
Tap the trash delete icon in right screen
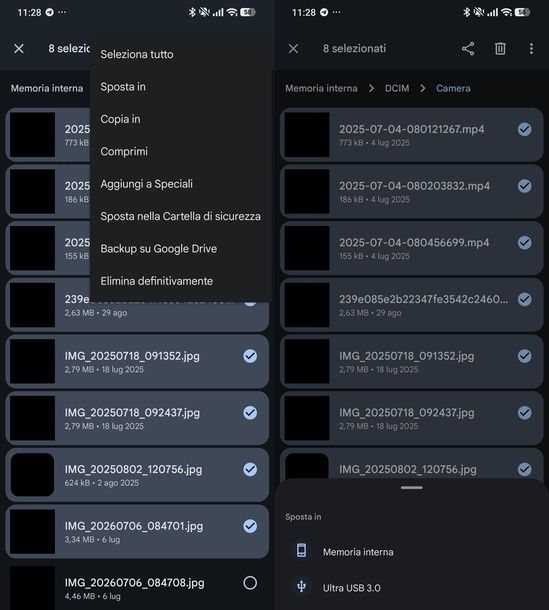(500, 49)
